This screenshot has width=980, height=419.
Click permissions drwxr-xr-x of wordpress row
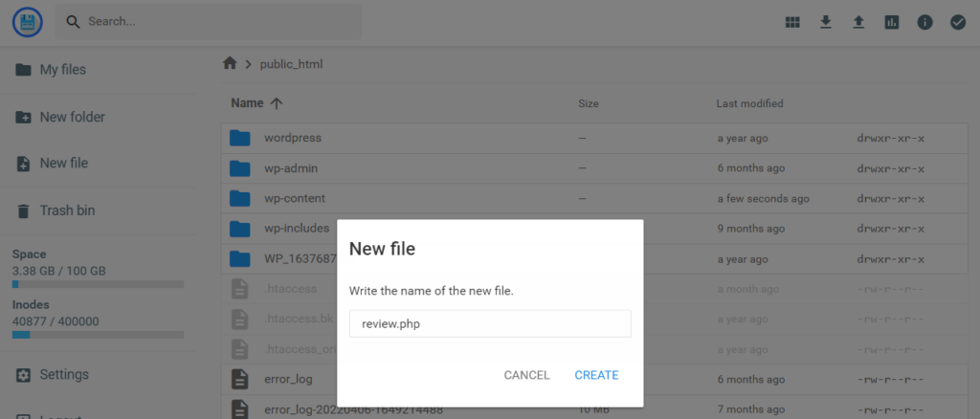pyautogui.click(x=891, y=139)
